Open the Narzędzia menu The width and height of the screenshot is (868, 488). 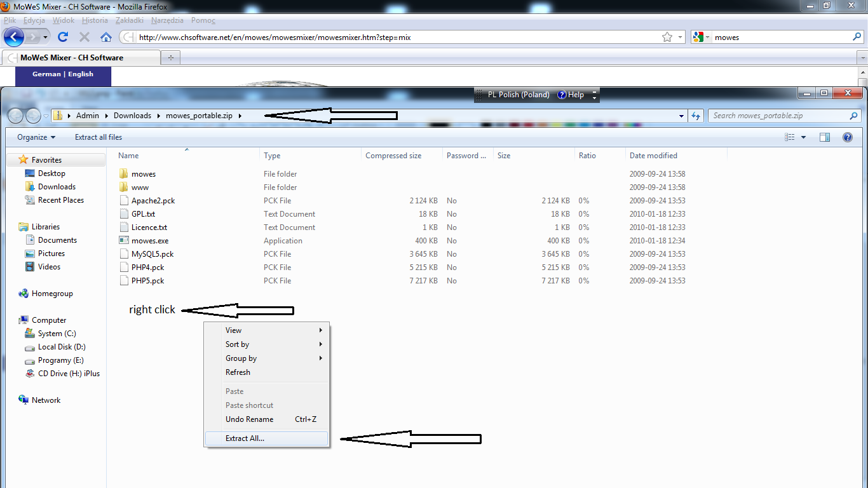pos(168,20)
